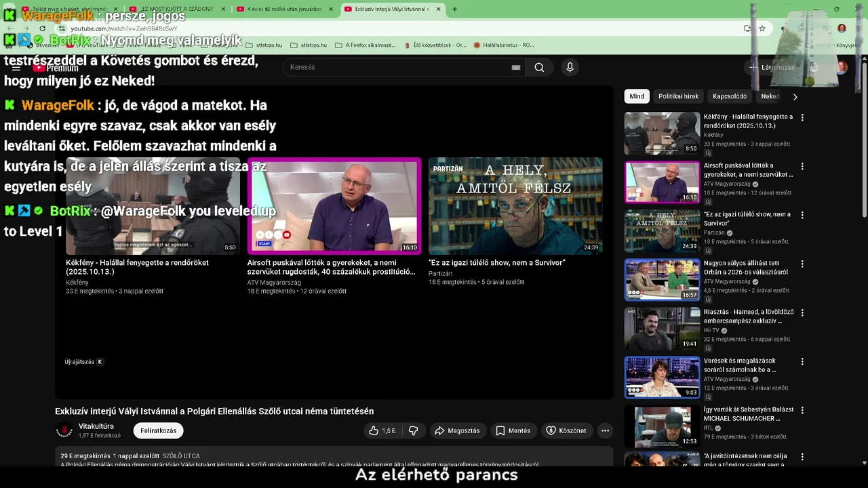Open the 'Halállabirintus - RO...' bookmark
The height and width of the screenshot is (488, 868).
(x=504, y=45)
